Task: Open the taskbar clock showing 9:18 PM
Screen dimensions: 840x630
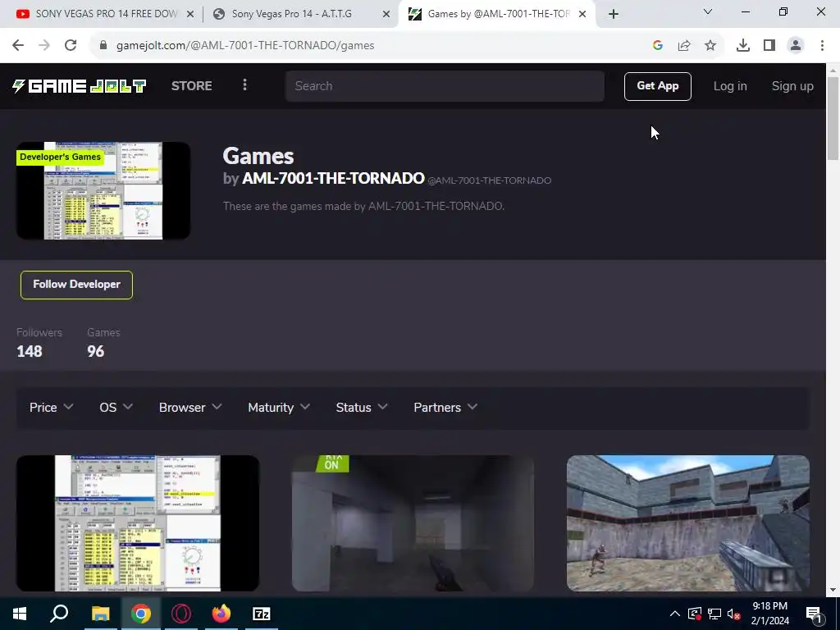Action: (769, 614)
